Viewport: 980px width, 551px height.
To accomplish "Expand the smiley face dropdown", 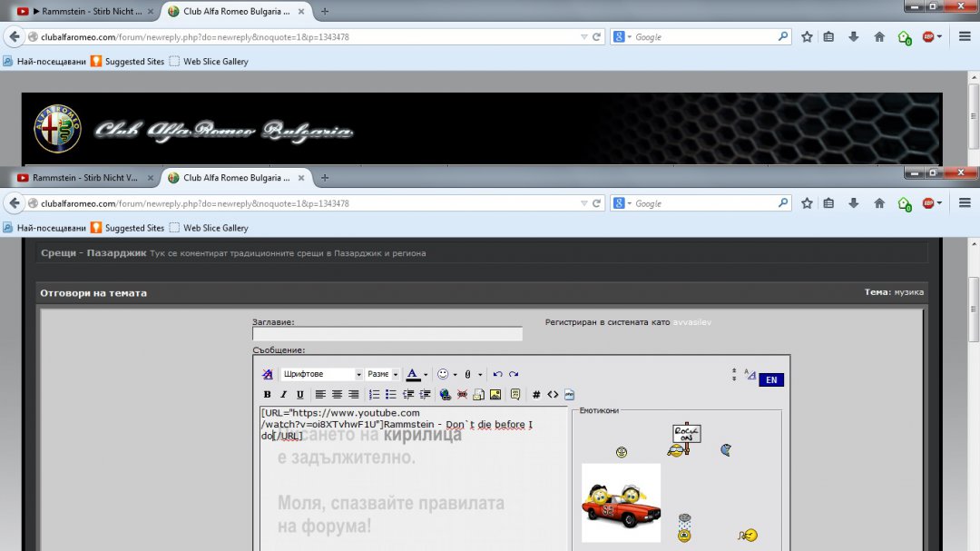I will [x=455, y=374].
